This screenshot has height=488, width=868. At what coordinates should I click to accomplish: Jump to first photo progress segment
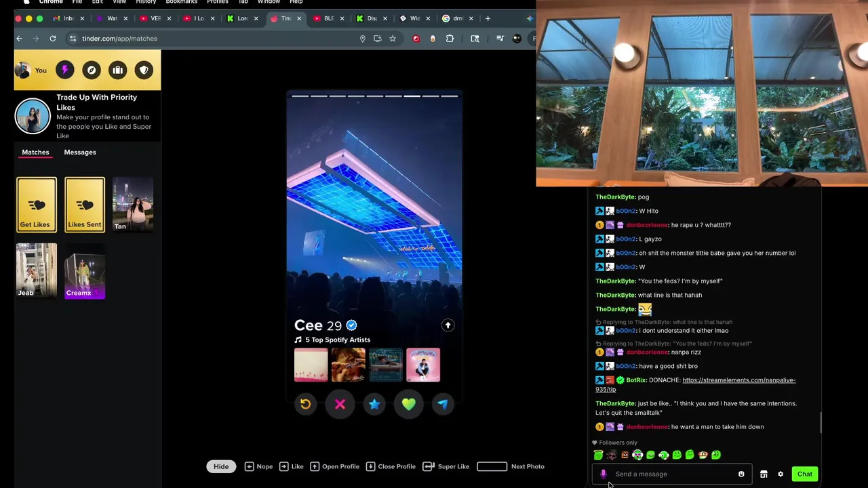300,96
